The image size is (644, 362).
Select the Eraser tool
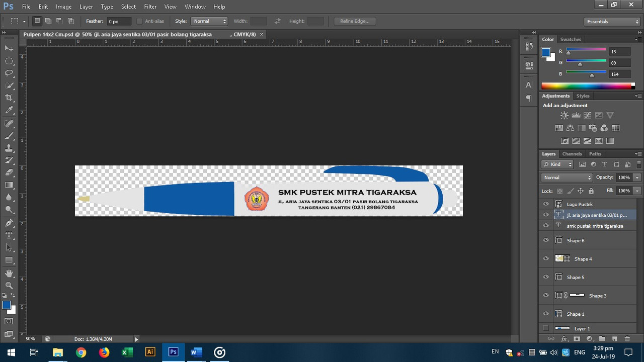point(9,172)
